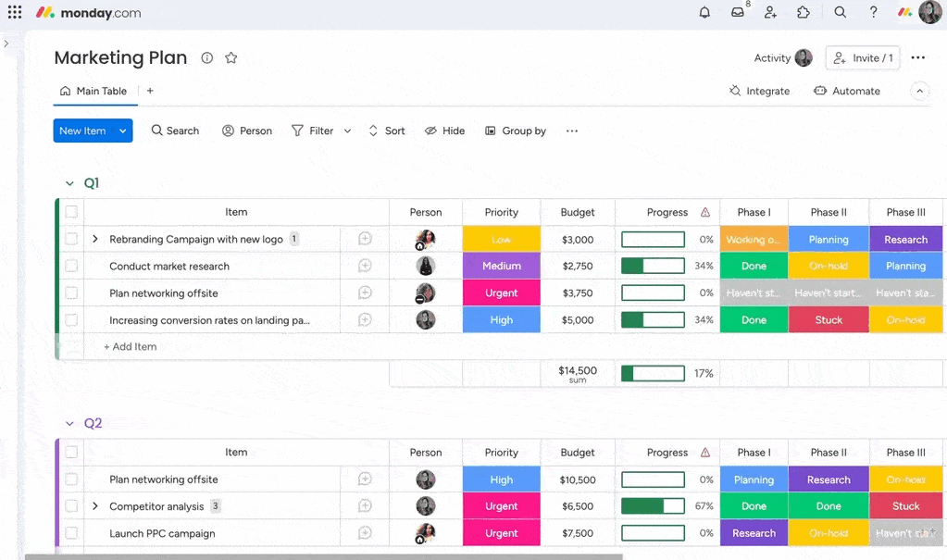Open the apps marketplace puzzle icon
Image resolution: width=947 pixels, height=560 pixels.
(x=803, y=12)
